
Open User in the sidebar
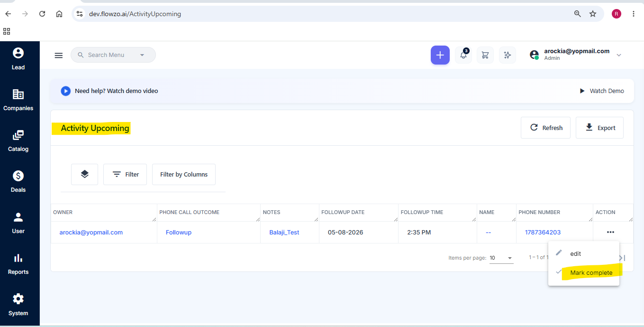(18, 223)
